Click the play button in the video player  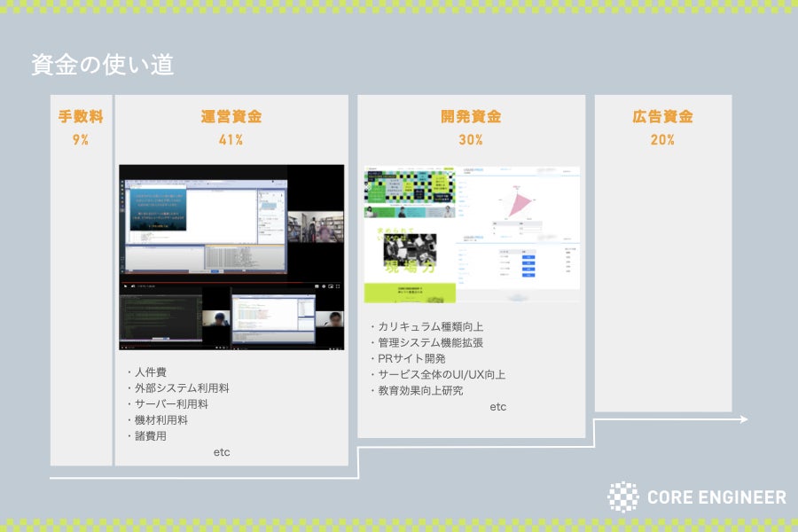(125, 286)
